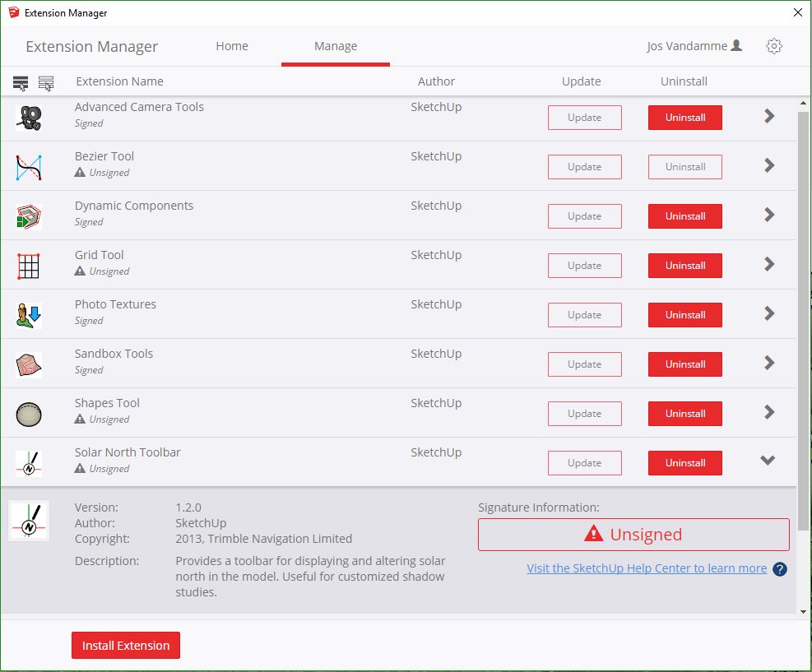The image size is (812, 672).
Task: Click the Bezier Tool curve icon
Action: 29,167
